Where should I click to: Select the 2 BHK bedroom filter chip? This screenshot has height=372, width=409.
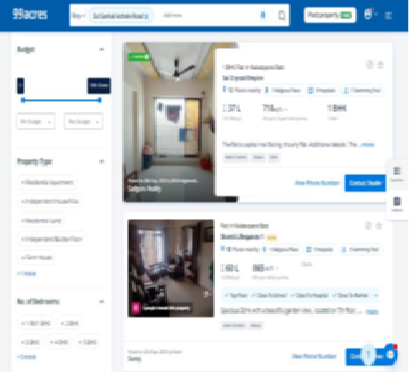coord(70,323)
